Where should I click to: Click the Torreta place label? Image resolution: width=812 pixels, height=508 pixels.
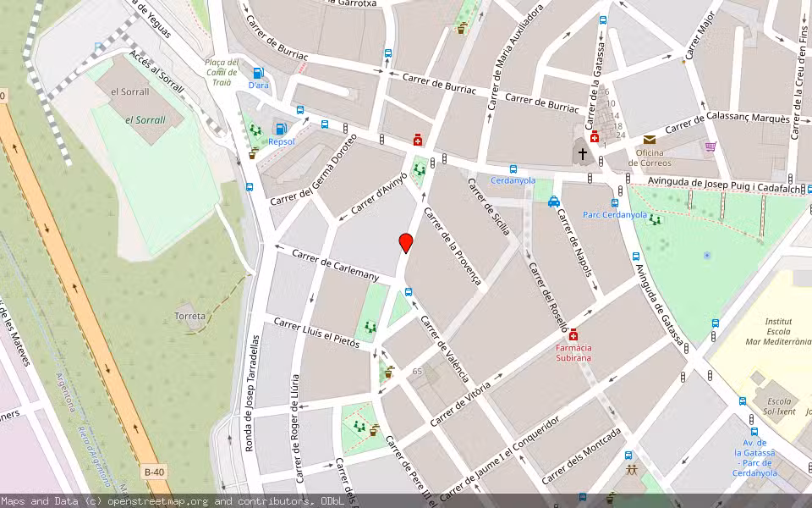(x=190, y=316)
